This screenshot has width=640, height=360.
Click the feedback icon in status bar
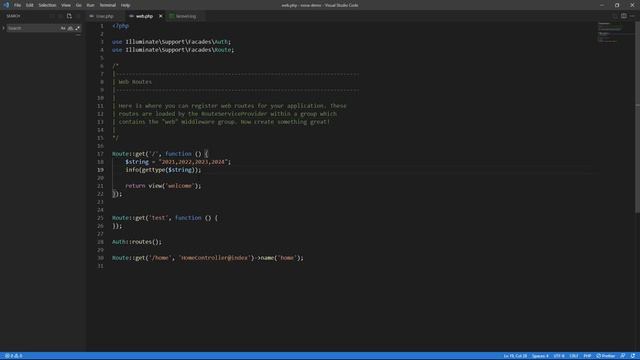(623, 356)
